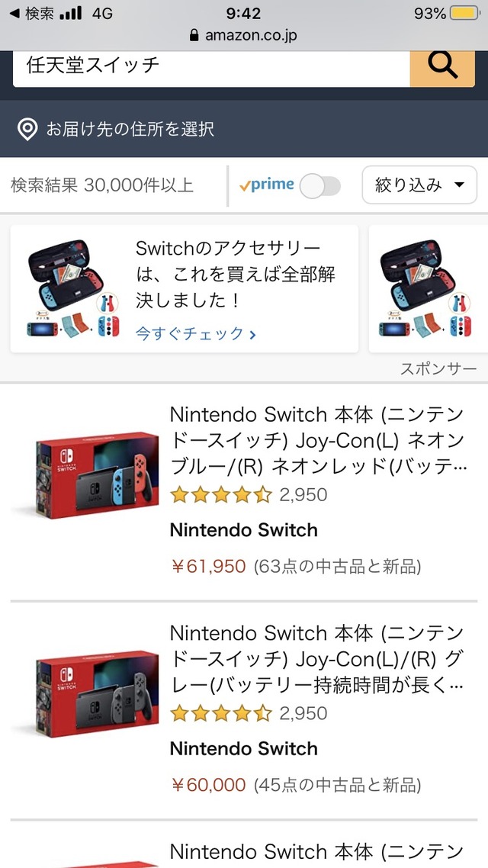The width and height of the screenshot is (488, 868).
Task: Tap star rating of Gray Switch listing
Action: pos(221,713)
